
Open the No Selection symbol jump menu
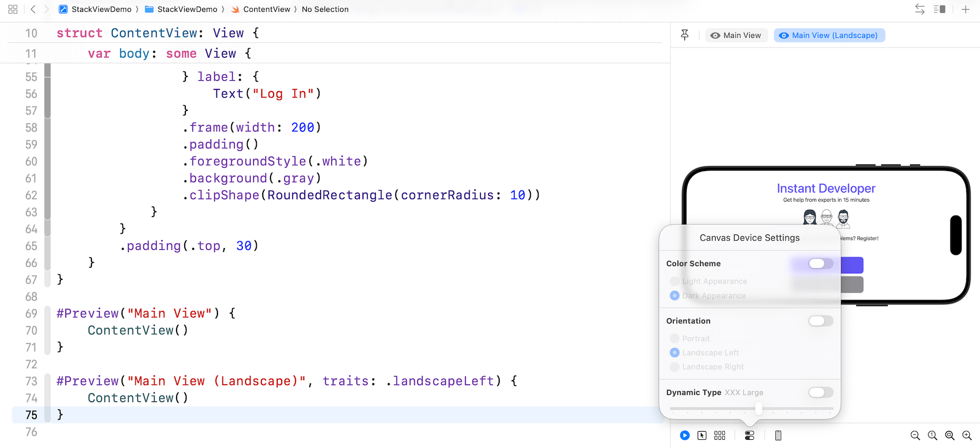(325, 9)
